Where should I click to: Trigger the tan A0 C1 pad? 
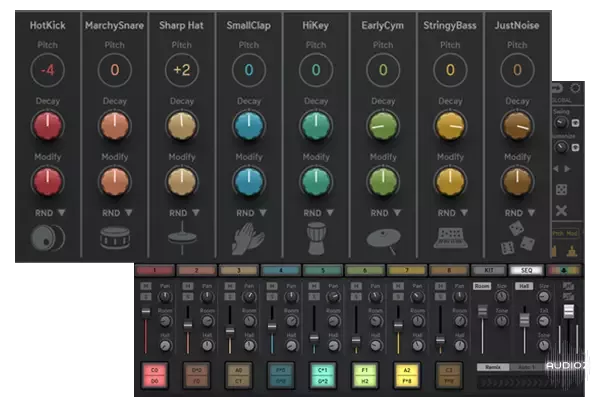coord(239,376)
